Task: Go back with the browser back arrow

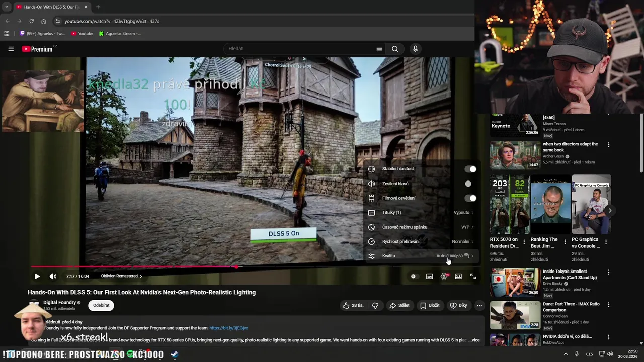Action: click(x=7, y=21)
